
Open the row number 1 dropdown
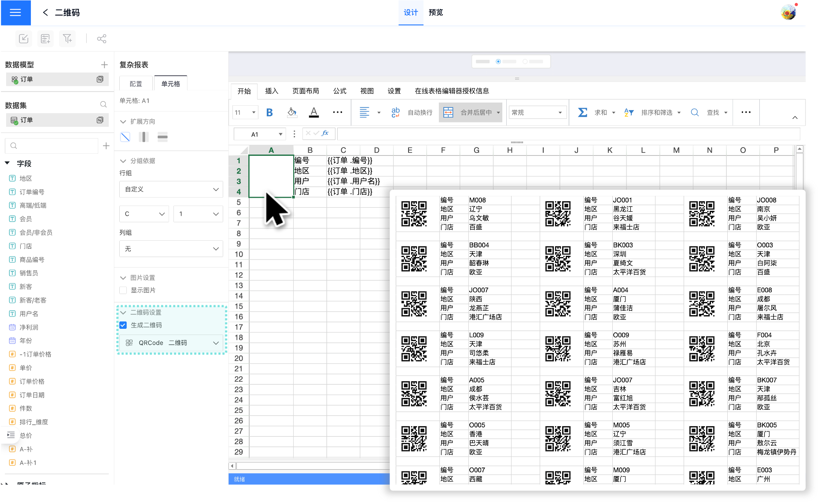point(198,214)
